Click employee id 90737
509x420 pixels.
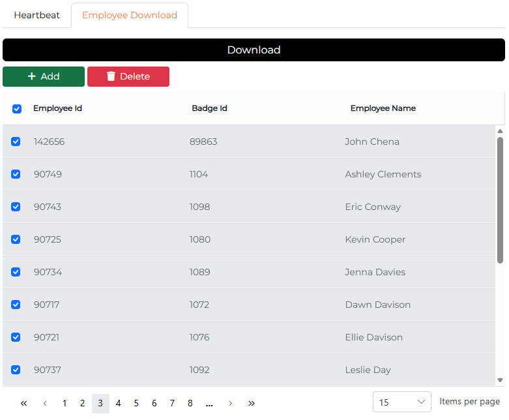point(48,370)
